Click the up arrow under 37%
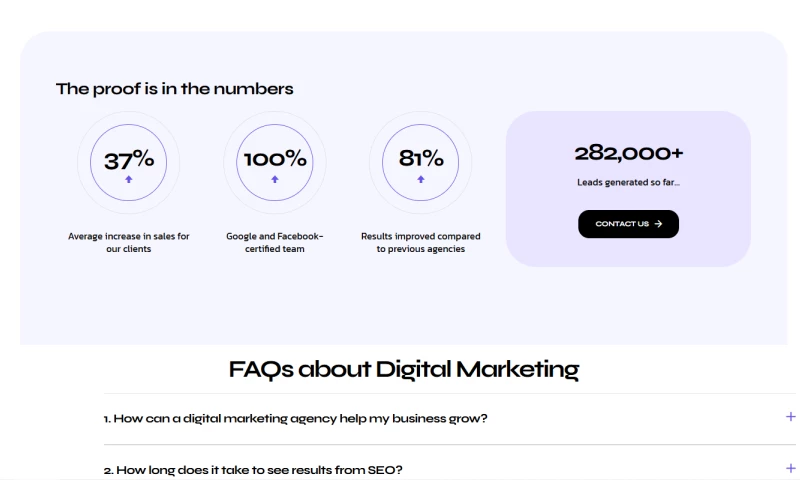The image size is (800, 480). tap(129, 180)
